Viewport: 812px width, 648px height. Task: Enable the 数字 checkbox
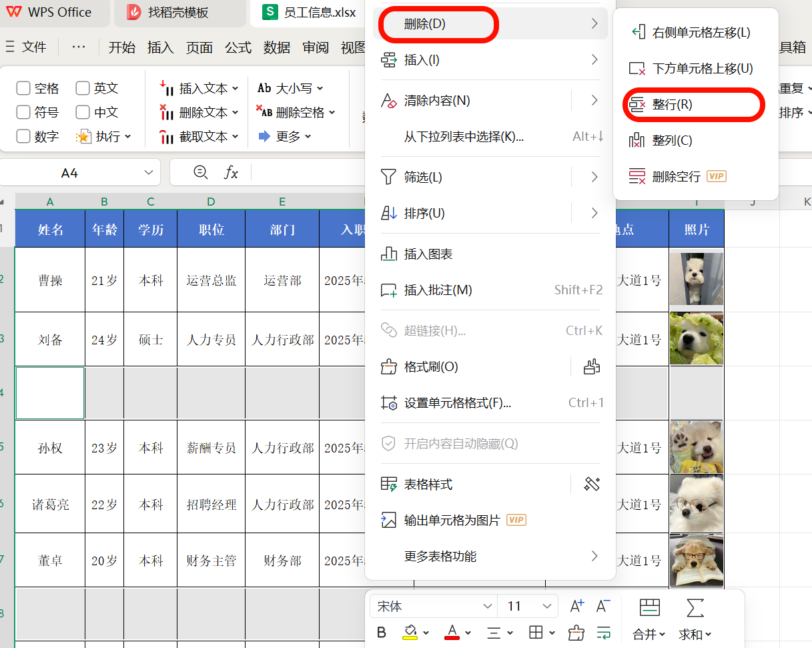tap(22, 136)
